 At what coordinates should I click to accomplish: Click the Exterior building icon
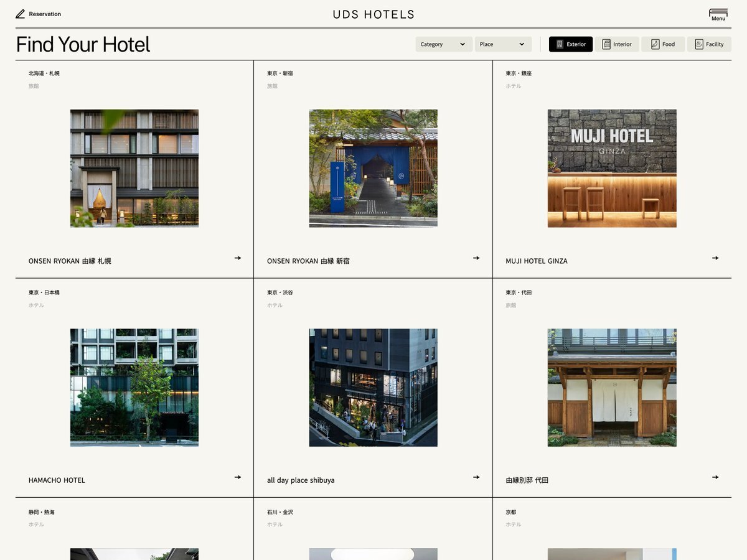(x=560, y=44)
